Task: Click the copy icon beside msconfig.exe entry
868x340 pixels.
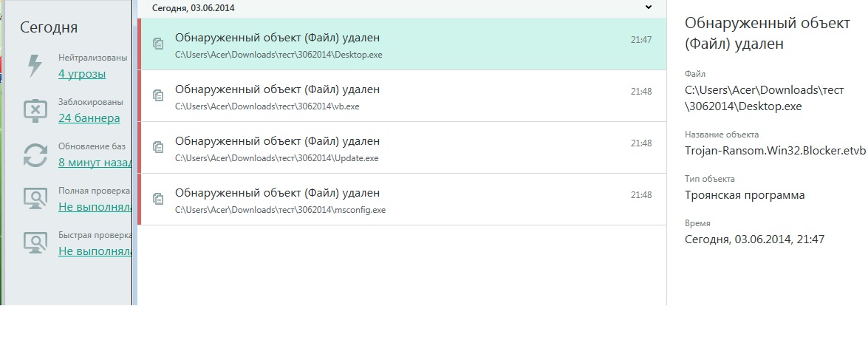Action: [157, 199]
